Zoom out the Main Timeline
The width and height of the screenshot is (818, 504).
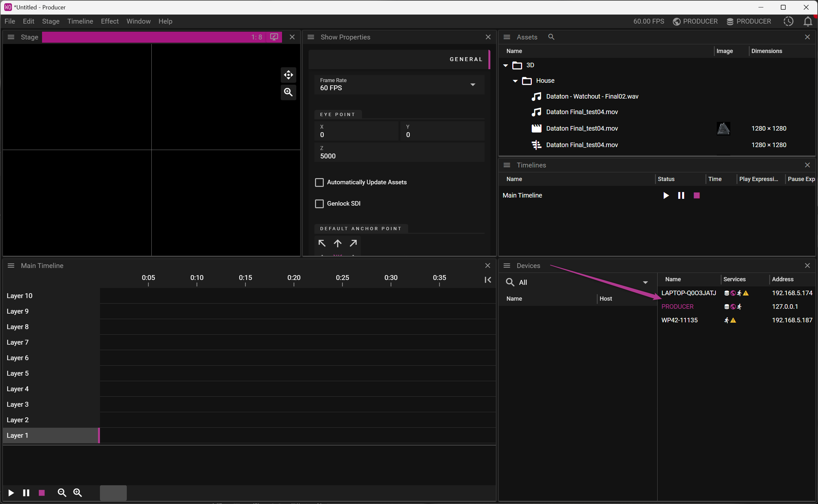pos(62,493)
